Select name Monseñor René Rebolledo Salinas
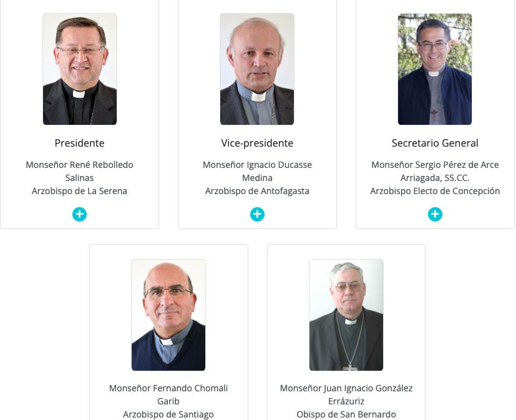The image size is (516, 420). point(79,171)
